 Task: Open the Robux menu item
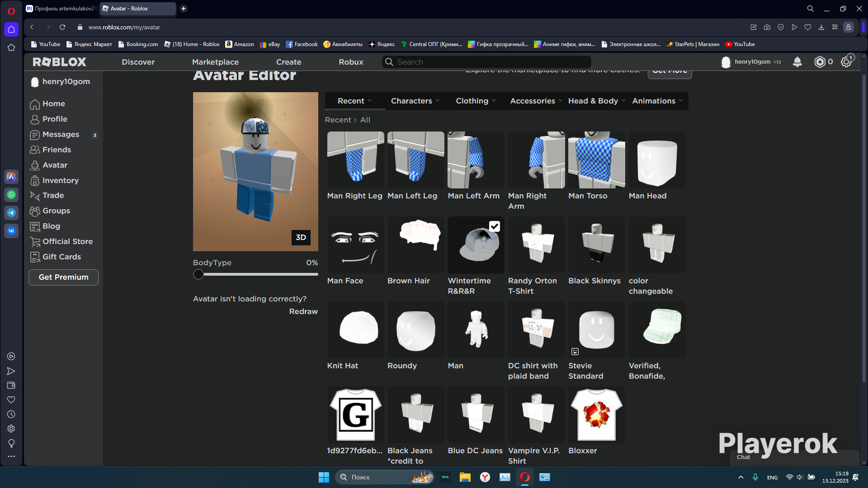[x=351, y=62]
